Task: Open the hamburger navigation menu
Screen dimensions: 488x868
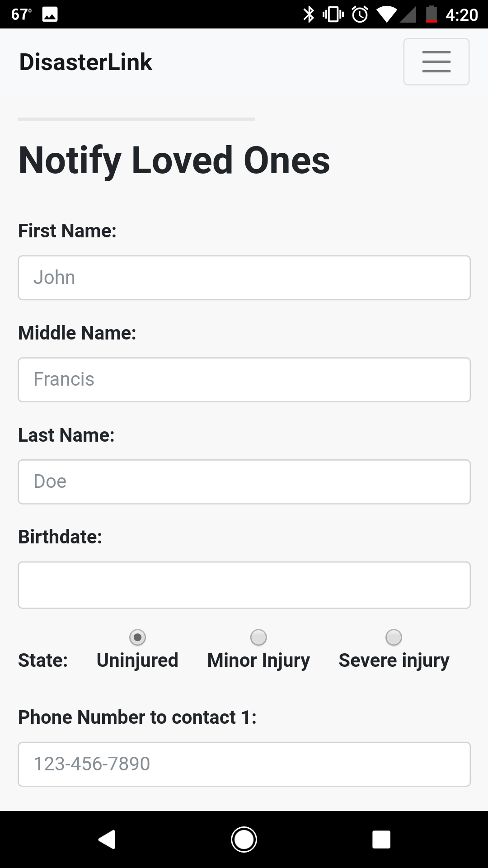Action: tap(436, 62)
